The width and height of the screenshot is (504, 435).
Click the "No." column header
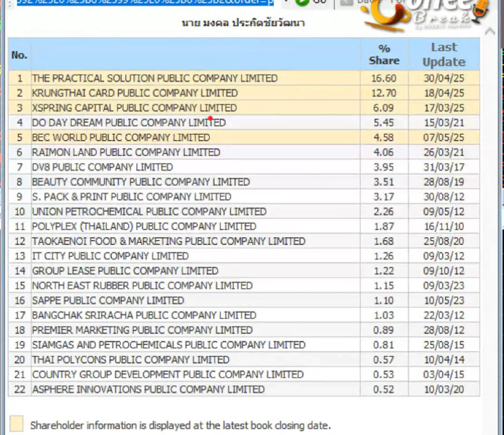(x=19, y=55)
